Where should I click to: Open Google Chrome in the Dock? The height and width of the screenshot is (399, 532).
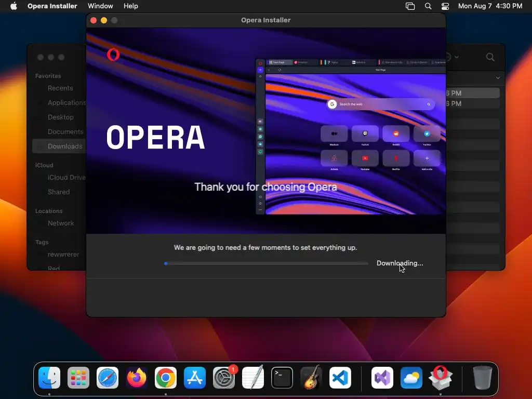pyautogui.click(x=166, y=378)
